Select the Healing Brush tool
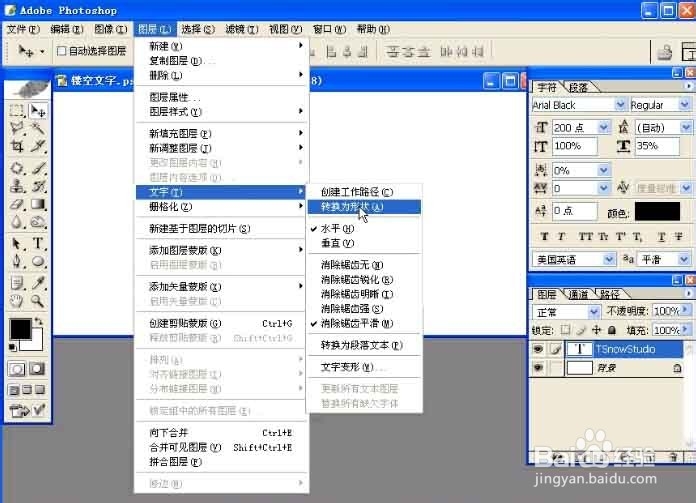This screenshot has height=503, width=696. 17,168
